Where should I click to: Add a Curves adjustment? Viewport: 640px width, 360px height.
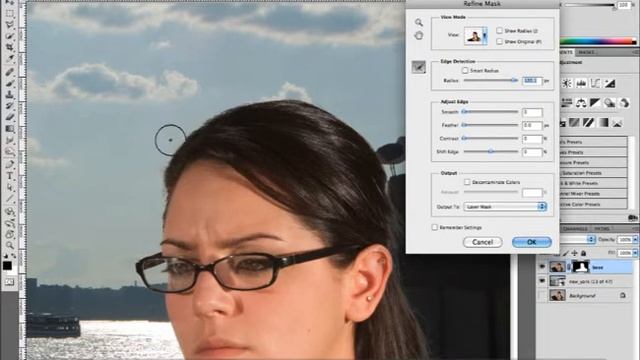(595, 84)
